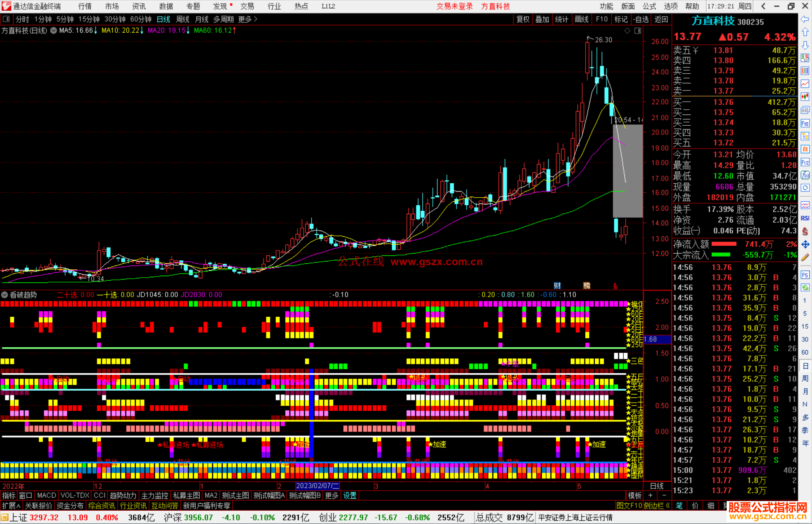The width and height of the screenshot is (812, 524).
Task: Open the quote list table icon
Action: (x=805, y=71)
